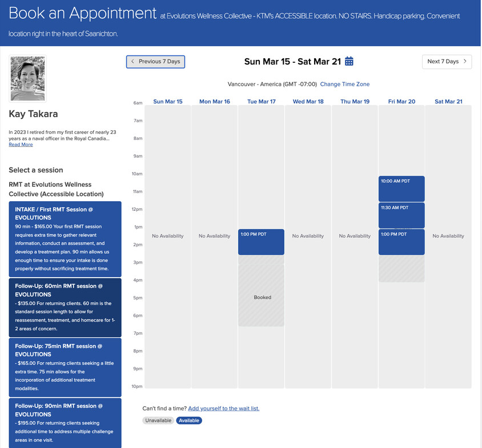
Task: Select Follow-Up: 90min RMT session
Action: coord(65,422)
